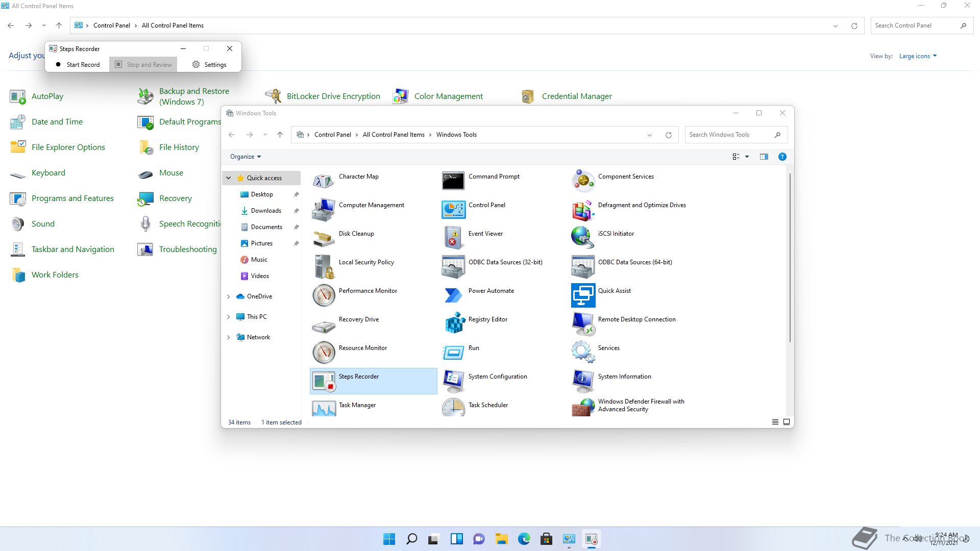
Task: Switch to large thumbnails view in Windows Tools
Action: point(787,422)
